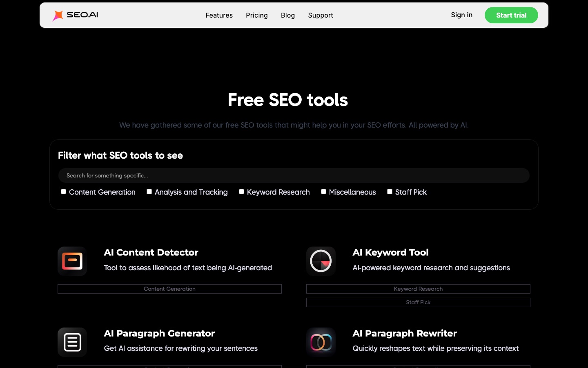Click the Keyword Research tag under AI Keyword Tool

(x=418, y=289)
